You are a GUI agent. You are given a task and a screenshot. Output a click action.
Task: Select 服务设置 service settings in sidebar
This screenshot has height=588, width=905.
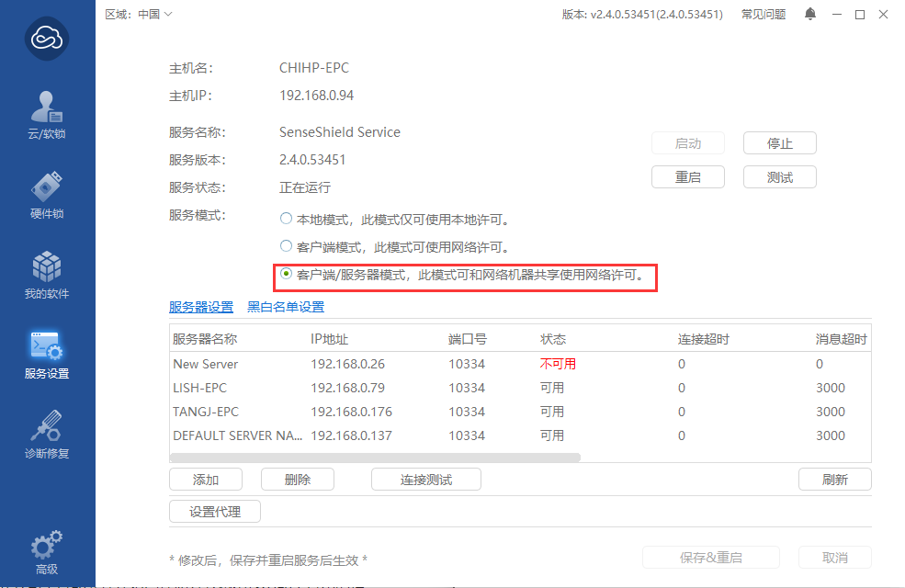pos(47,356)
